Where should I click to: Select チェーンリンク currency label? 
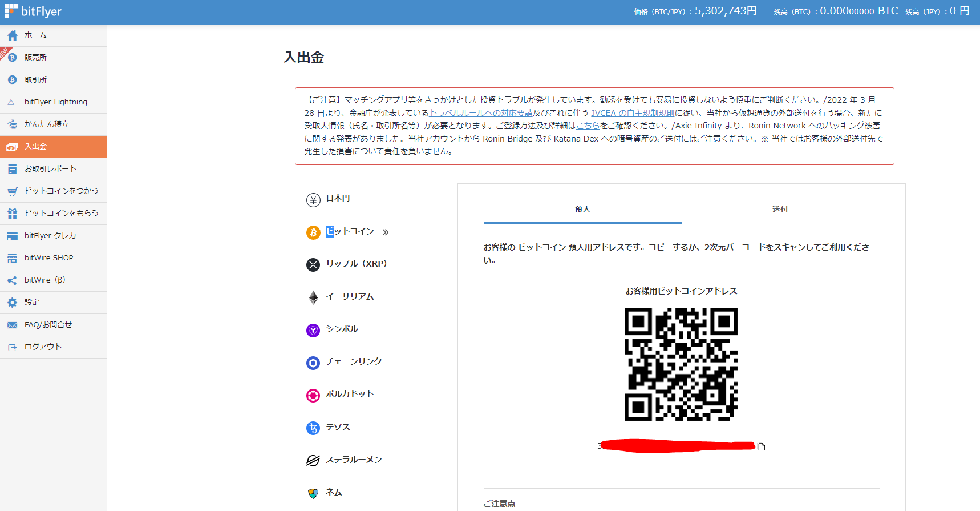(354, 361)
